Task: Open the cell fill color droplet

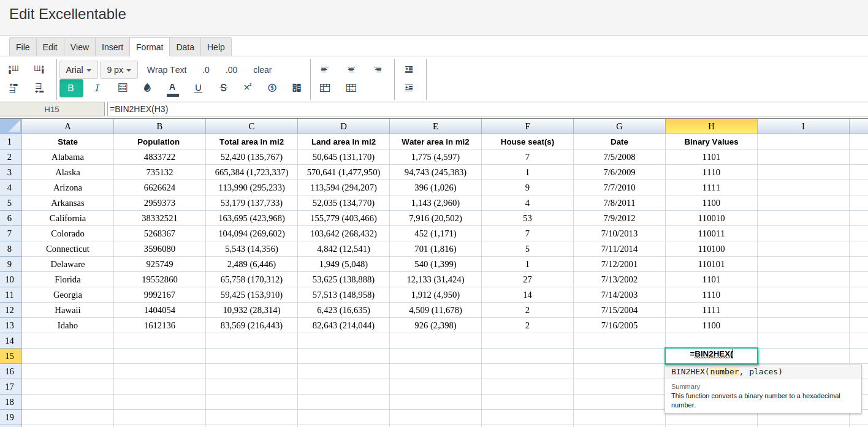Action: click(x=147, y=88)
